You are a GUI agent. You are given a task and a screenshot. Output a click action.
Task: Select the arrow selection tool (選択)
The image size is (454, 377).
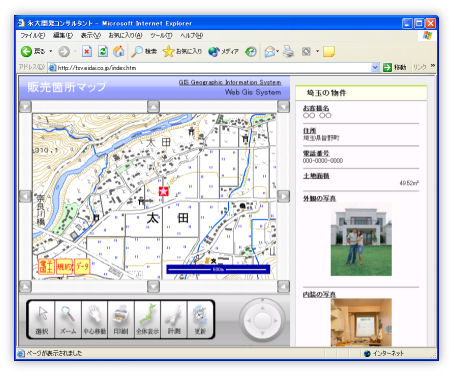(x=41, y=320)
